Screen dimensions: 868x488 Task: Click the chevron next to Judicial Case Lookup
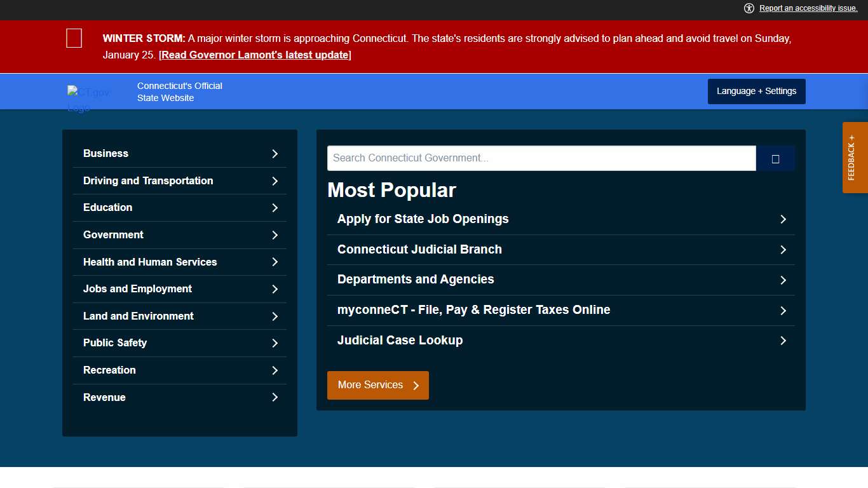783,341
